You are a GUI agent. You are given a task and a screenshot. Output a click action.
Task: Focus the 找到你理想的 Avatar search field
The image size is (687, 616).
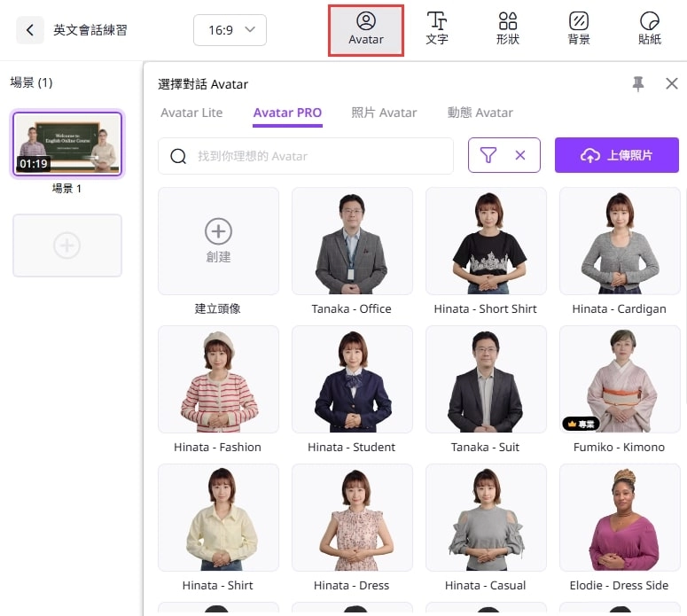(306, 156)
